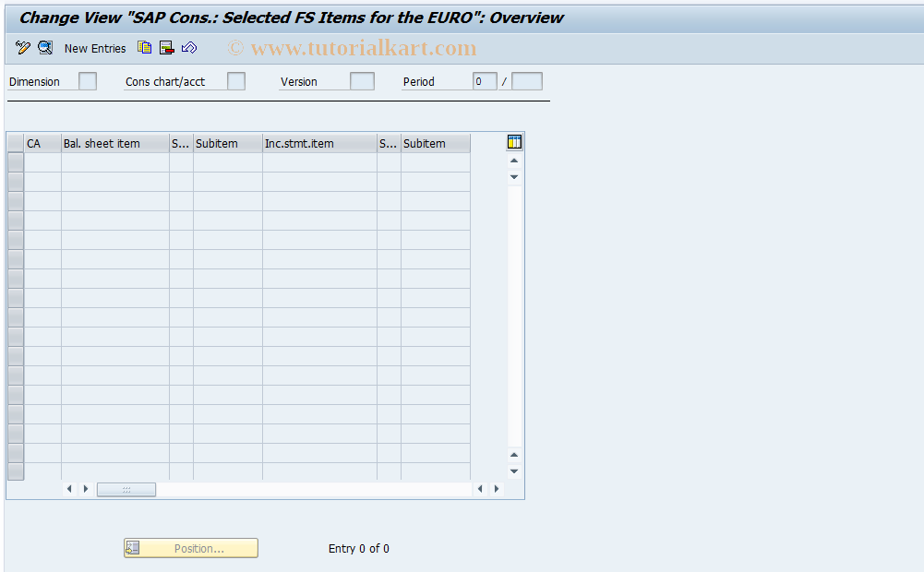The image size is (924, 572).
Task: Click the Period year field after slash
Action: (527, 81)
